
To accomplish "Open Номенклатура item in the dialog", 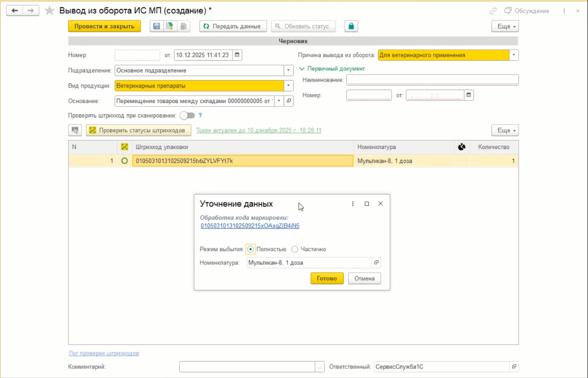I will point(376,263).
